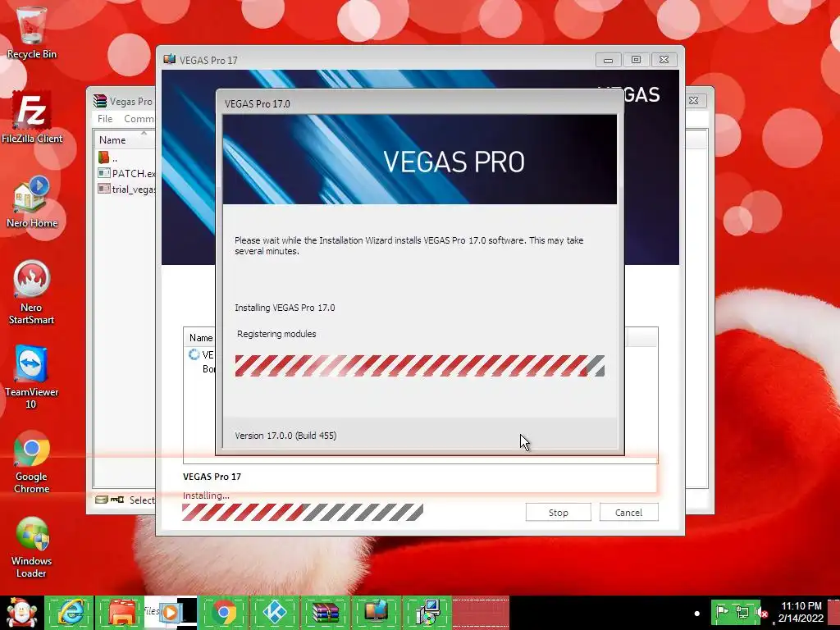Open the Recycle Bin desktop icon
The width and height of the screenshot is (840, 630).
pos(31,32)
